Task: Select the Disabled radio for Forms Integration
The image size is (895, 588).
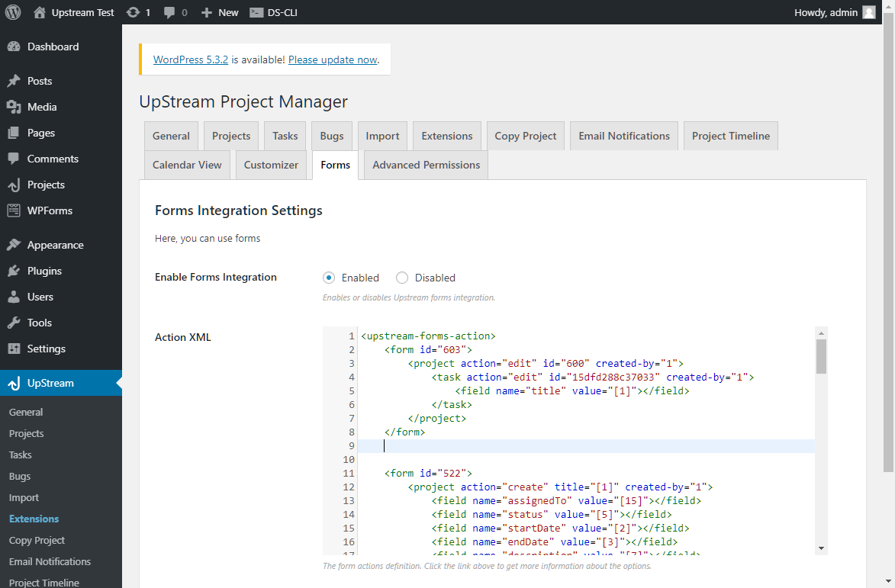Action: coord(402,278)
